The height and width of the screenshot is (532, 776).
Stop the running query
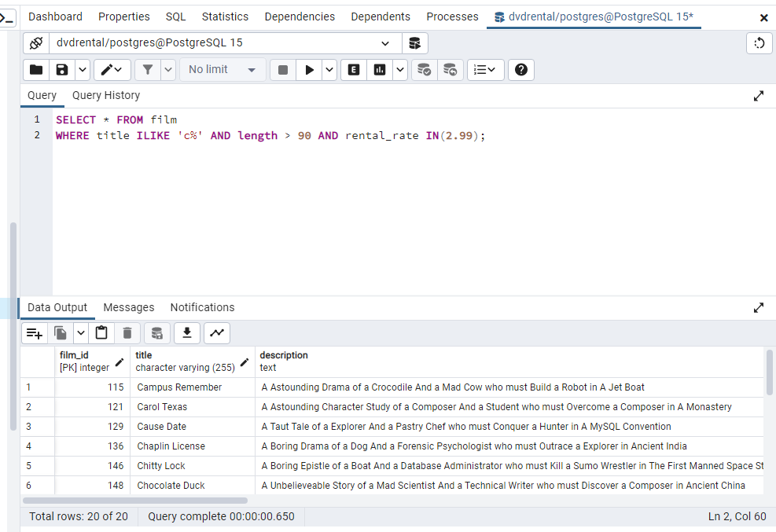pos(283,70)
